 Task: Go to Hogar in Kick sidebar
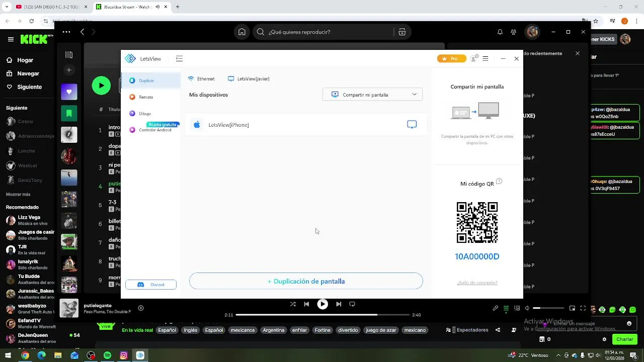[x=20, y=60]
